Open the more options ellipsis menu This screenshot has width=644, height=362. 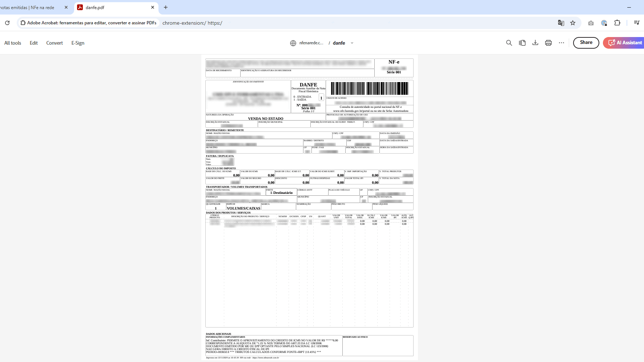click(562, 43)
